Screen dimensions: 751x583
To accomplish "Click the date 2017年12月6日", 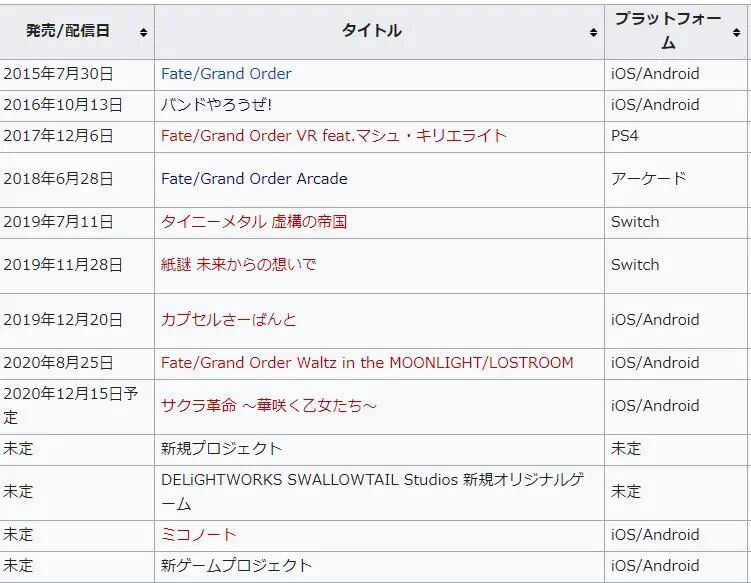I will pyautogui.click(x=58, y=136).
